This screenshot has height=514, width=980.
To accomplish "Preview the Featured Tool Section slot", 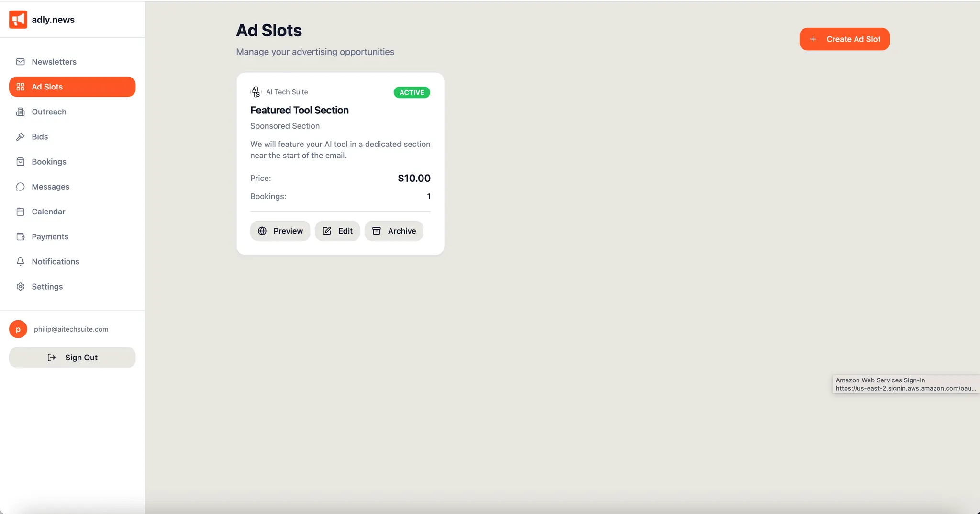I will coord(280,231).
